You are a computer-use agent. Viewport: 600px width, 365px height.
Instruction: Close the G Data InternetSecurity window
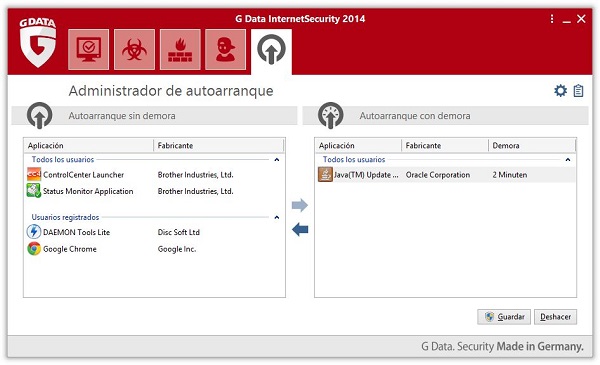click(x=581, y=19)
